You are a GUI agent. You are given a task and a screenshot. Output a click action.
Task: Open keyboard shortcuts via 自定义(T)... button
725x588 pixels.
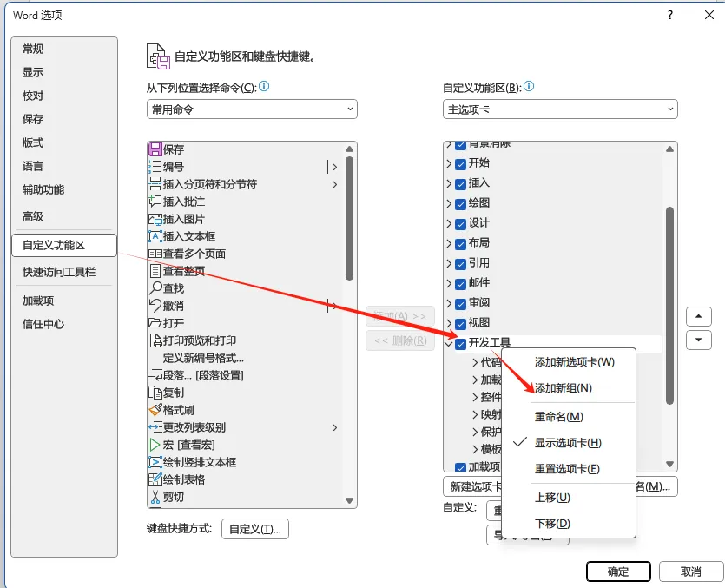(x=255, y=529)
